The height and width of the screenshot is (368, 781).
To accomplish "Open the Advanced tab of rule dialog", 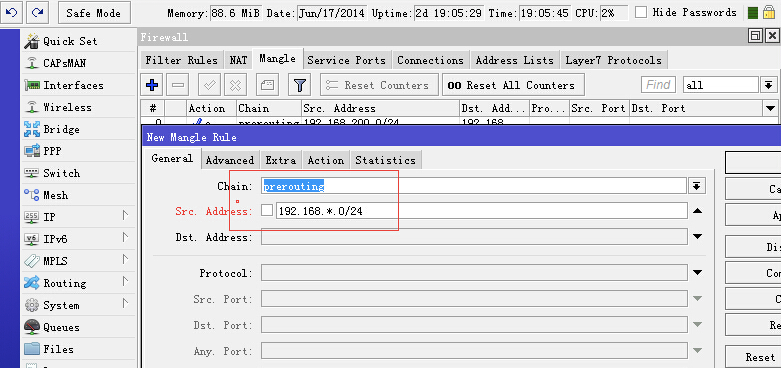I will point(230,160).
